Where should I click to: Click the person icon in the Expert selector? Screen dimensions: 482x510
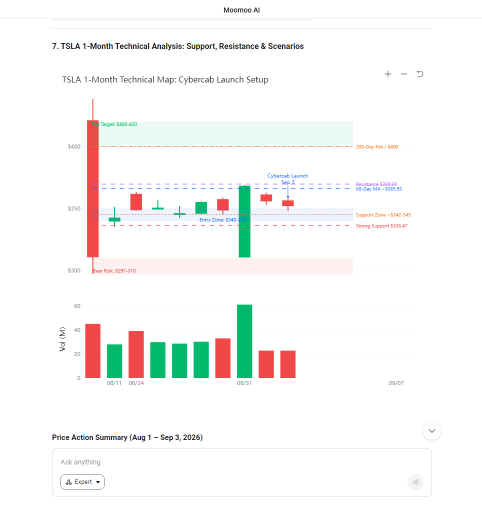69,482
